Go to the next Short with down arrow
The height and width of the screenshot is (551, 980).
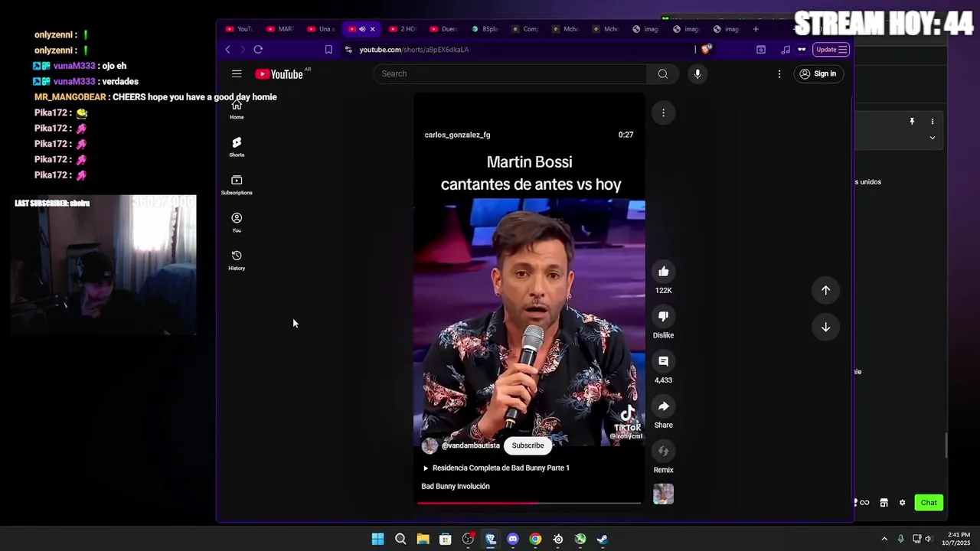(x=825, y=327)
